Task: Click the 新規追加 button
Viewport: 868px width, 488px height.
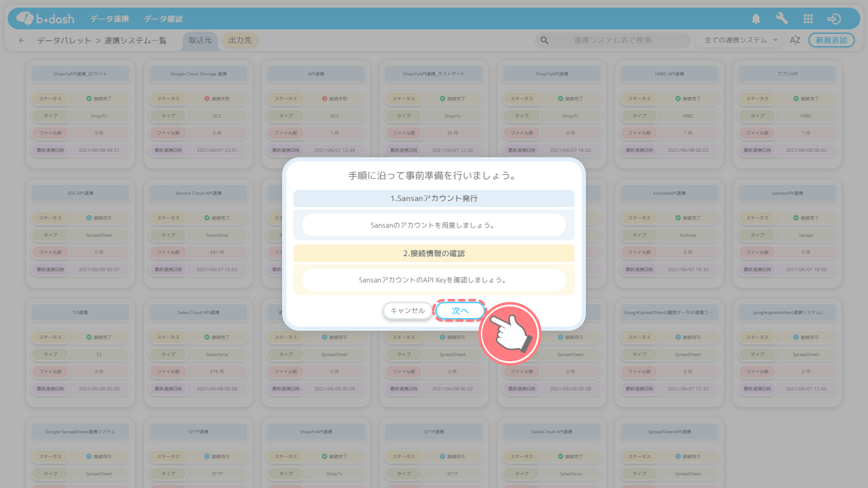Action: (x=831, y=40)
